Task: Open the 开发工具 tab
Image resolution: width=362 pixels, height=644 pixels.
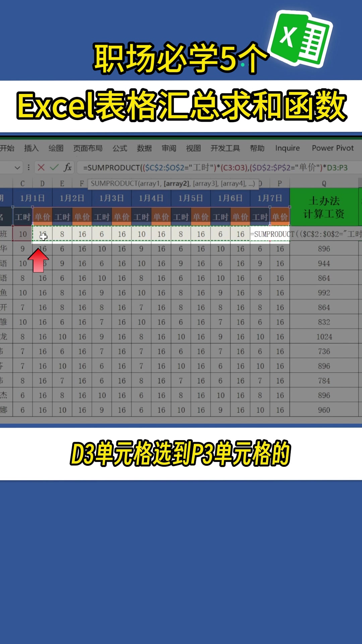Action: click(225, 148)
